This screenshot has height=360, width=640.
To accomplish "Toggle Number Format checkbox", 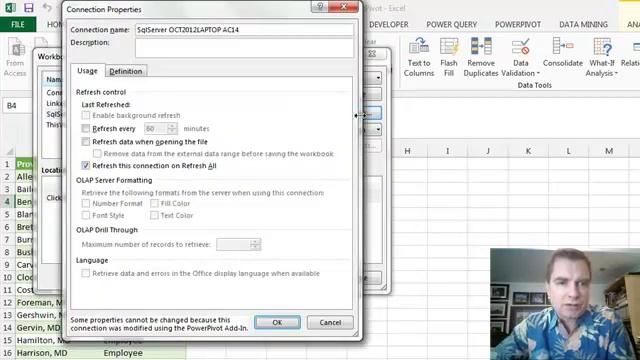I will (85, 203).
